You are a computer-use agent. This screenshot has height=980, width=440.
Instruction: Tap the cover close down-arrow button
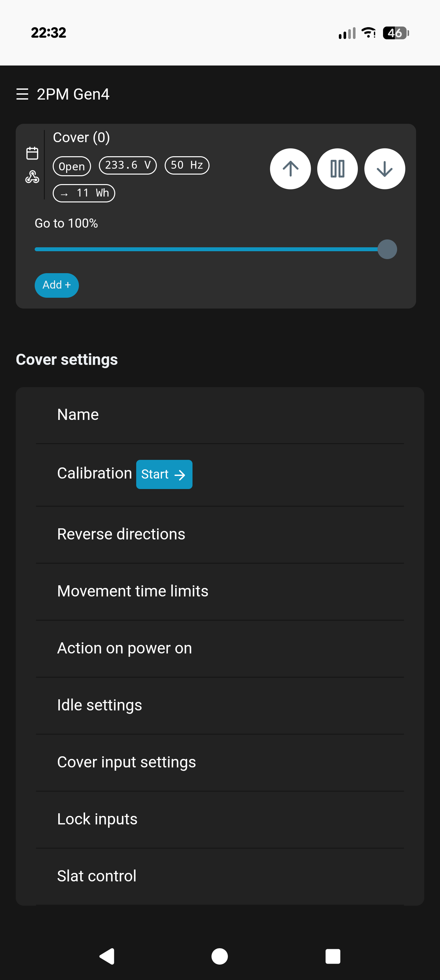tap(384, 169)
